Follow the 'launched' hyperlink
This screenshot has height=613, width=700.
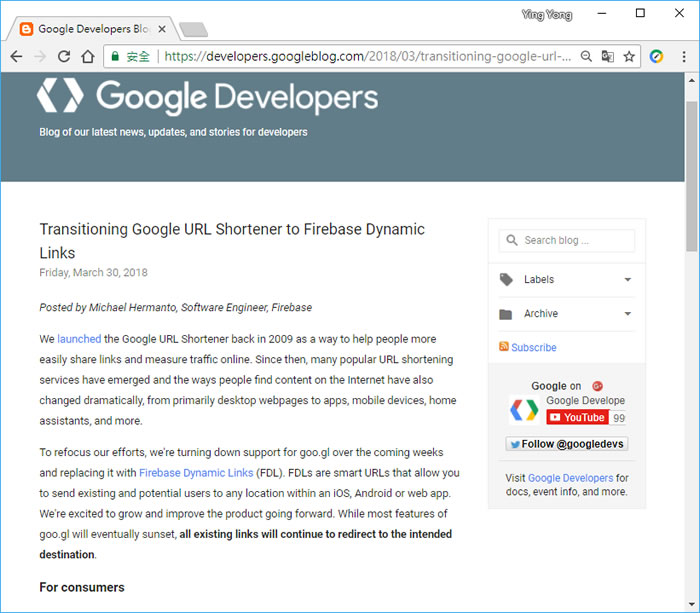tap(79, 339)
